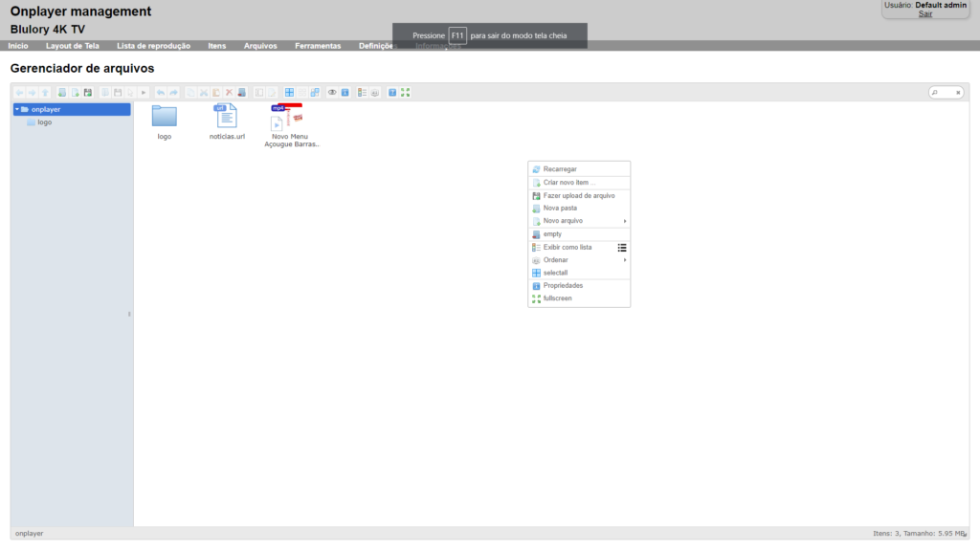
Task: Click the scissors cut icon in the toolbar
Action: (204, 93)
